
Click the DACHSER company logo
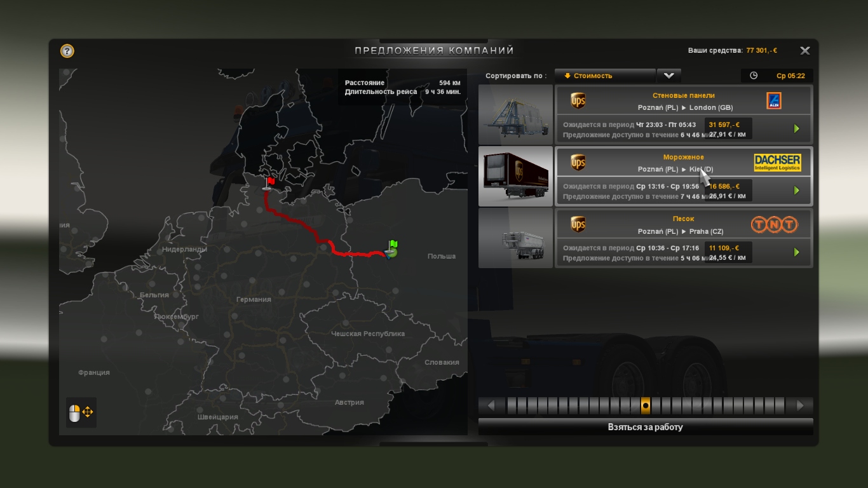(x=777, y=163)
